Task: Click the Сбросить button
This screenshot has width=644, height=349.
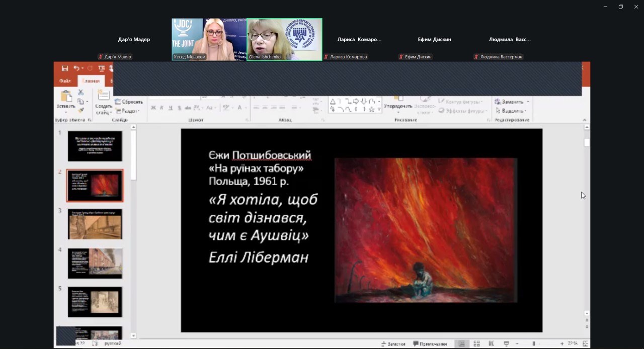Action: (x=129, y=102)
